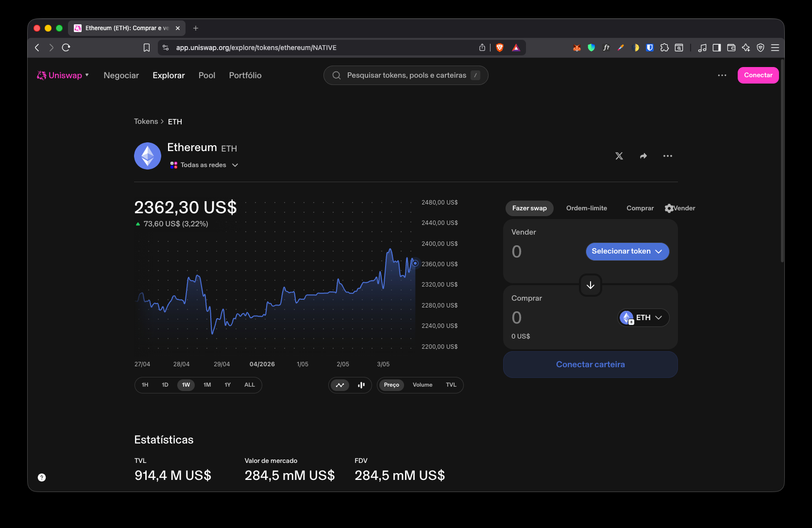Click the share arrow icon beside Ethereum

coord(643,156)
